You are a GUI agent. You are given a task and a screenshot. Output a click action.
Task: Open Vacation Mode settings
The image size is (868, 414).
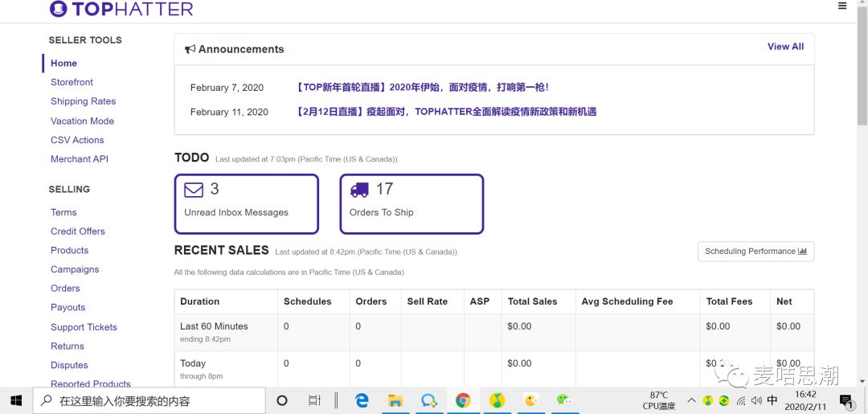pyautogui.click(x=82, y=121)
